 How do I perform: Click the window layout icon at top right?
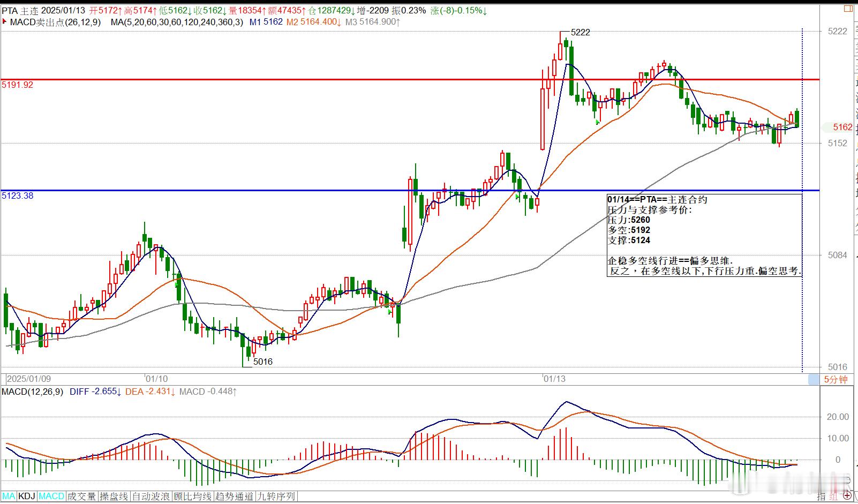click(848, 9)
